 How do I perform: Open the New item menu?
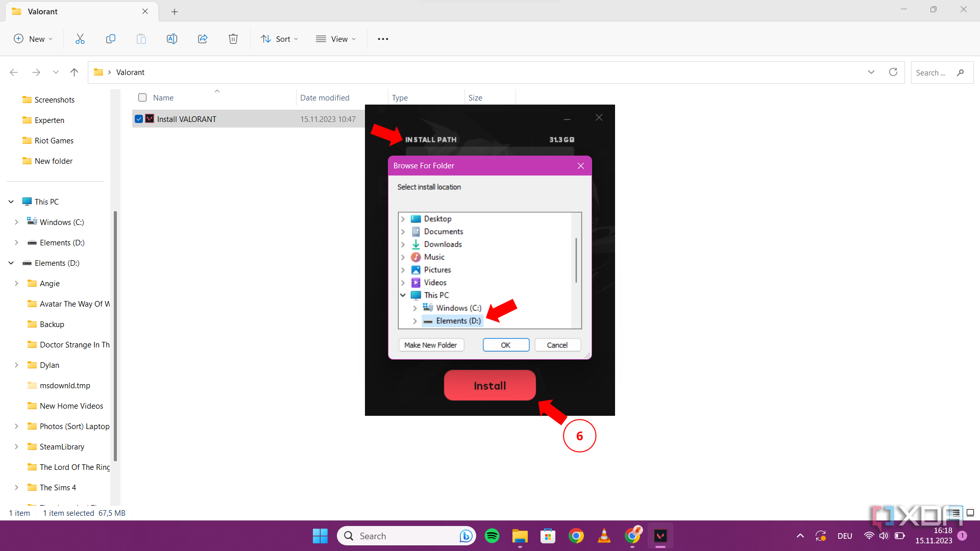click(33, 39)
